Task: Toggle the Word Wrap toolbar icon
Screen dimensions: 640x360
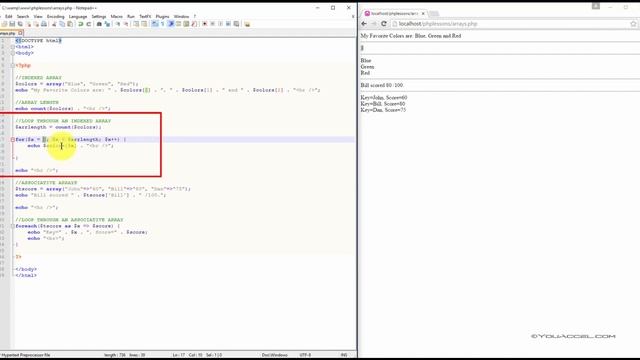Action: [x=155, y=24]
